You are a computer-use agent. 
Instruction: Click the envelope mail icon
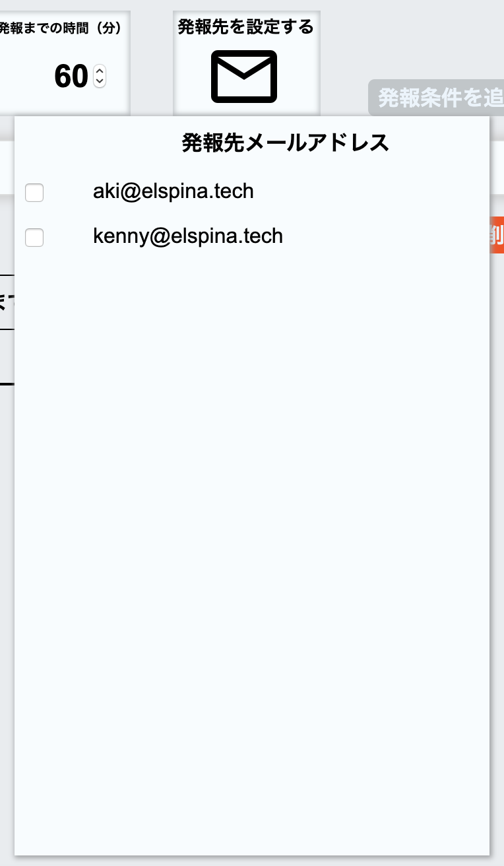tap(244, 77)
